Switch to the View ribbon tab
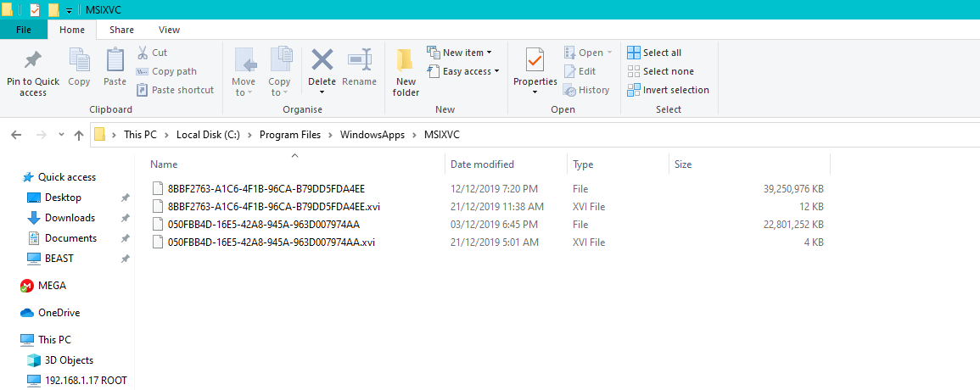 point(170,30)
